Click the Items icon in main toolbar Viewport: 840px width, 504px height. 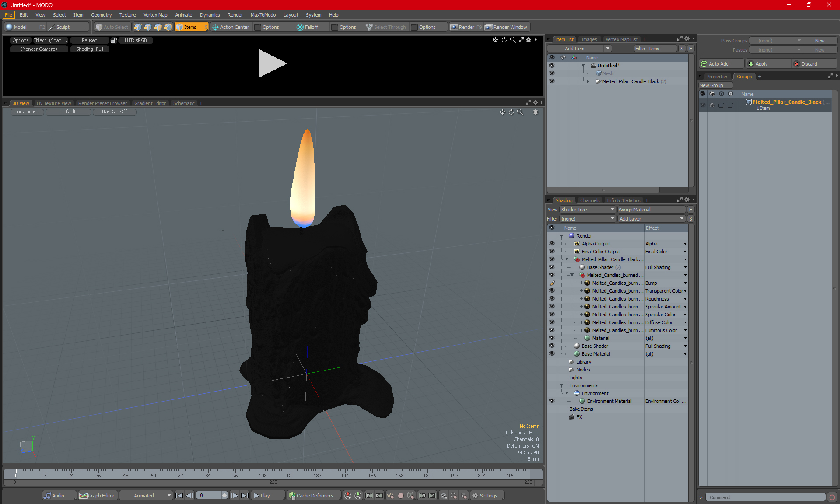pyautogui.click(x=191, y=26)
